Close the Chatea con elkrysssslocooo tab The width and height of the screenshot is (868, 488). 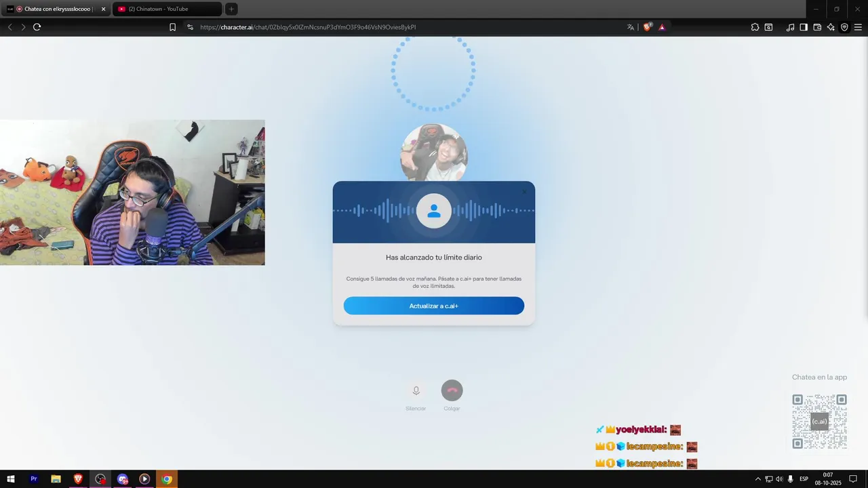pyautogui.click(x=104, y=9)
